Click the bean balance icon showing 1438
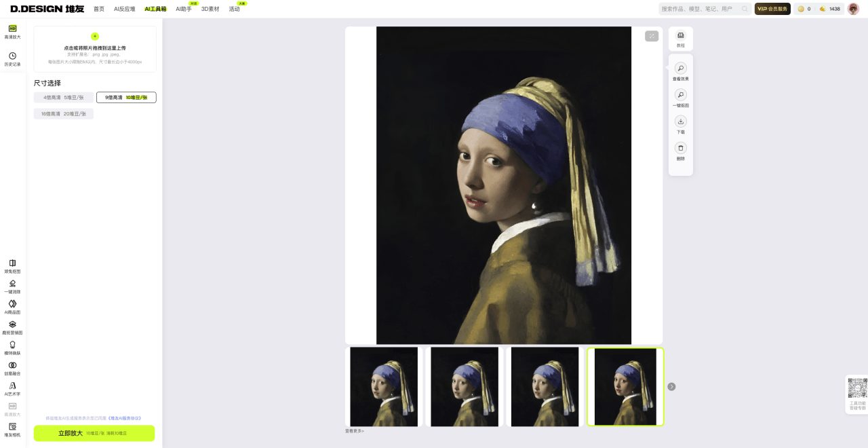The height and width of the screenshot is (448, 868). coord(823,9)
